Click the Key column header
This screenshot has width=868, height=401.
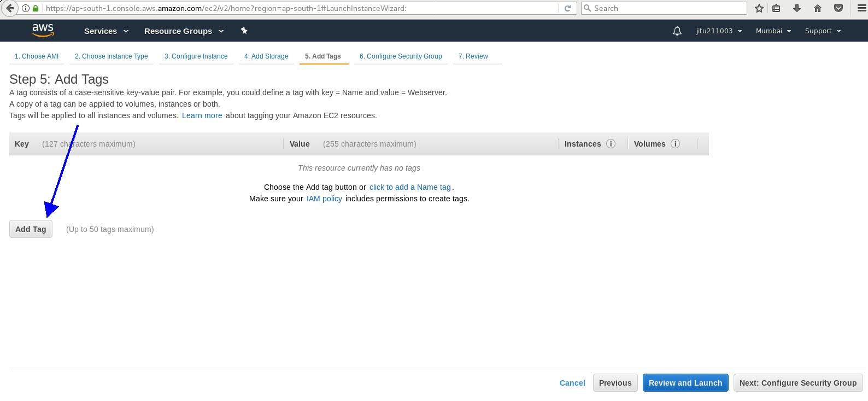click(x=22, y=144)
